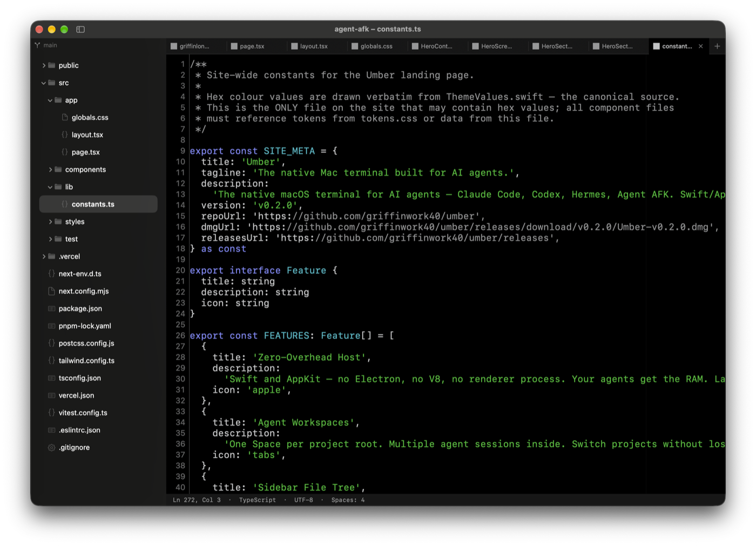Click the components folder icon
The height and width of the screenshot is (546, 756).
[x=58, y=170]
